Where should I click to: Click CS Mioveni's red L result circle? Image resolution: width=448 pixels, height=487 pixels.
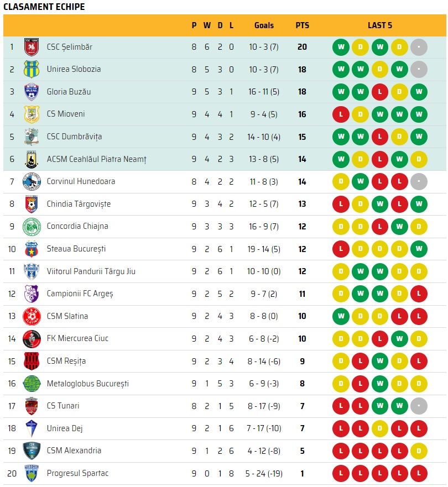341,114
